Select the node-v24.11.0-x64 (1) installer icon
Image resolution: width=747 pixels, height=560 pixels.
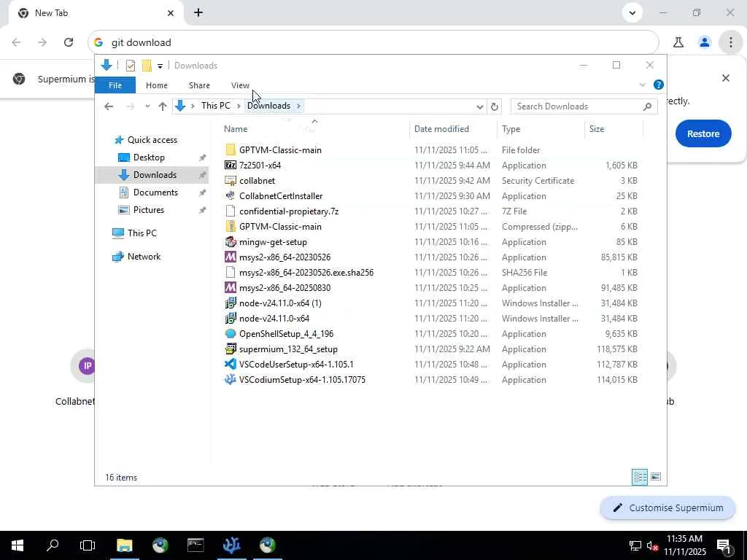[x=230, y=303]
